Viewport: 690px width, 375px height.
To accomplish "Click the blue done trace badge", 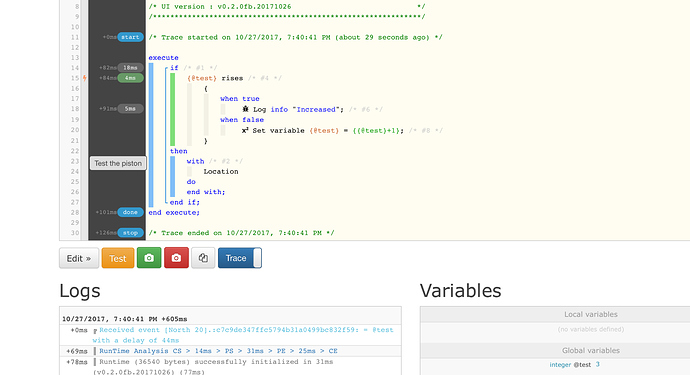I will click(130, 212).
